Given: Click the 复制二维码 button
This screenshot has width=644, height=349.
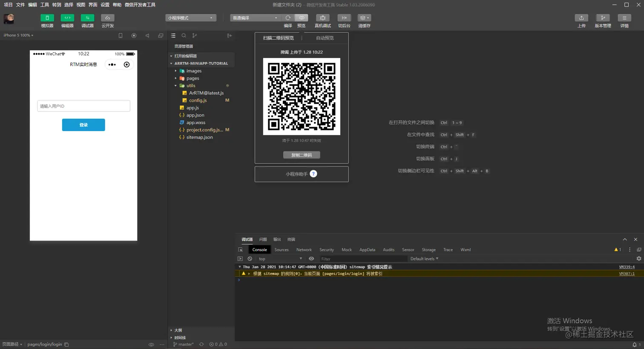Looking at the screenshot, I should pos(302,155).
